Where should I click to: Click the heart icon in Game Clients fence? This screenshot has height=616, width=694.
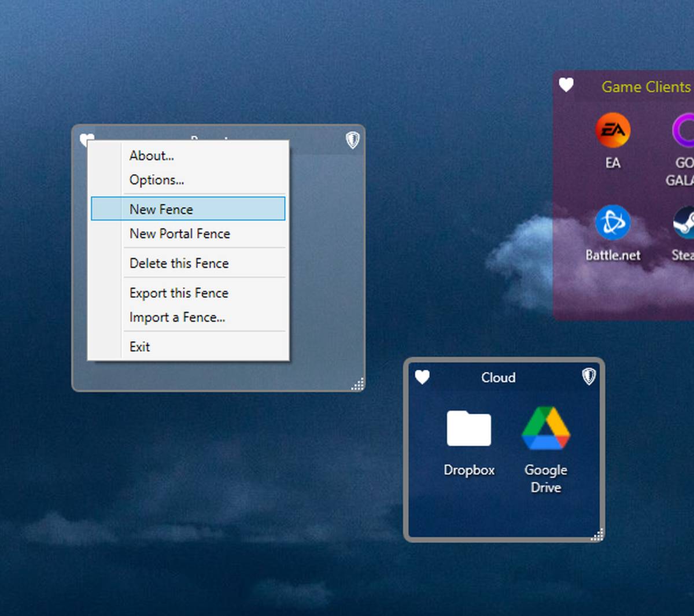point(566,85)
